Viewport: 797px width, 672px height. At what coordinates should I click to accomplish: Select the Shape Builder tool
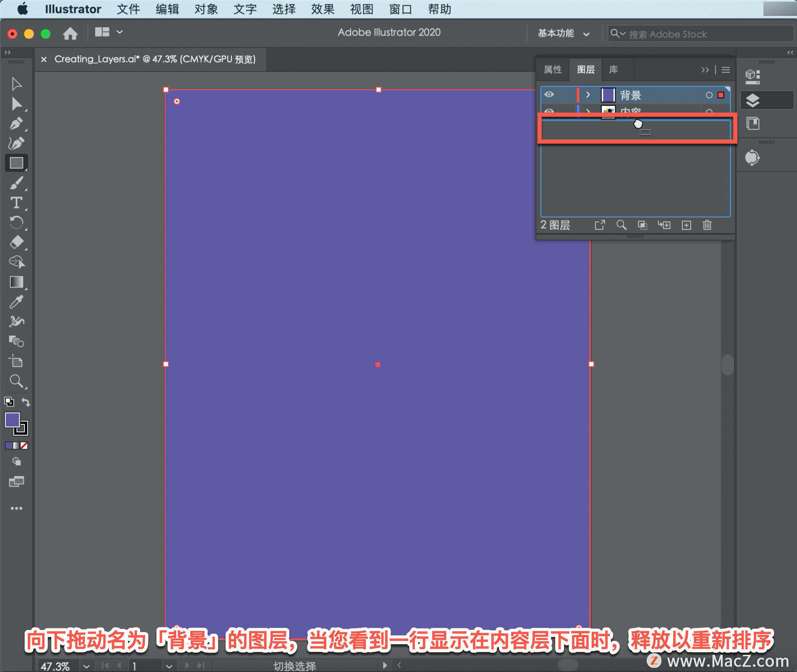coord(16,262)
